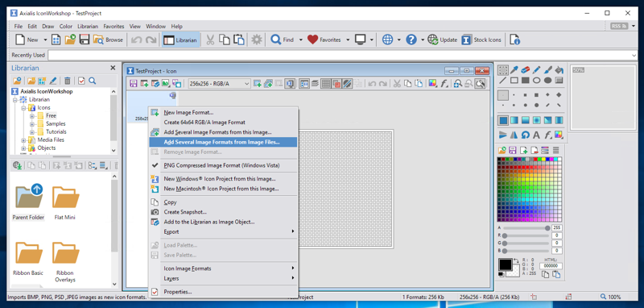Click the Save icon in main toolbar
Image resolution: width=644 pixels, height=308 pixels.
tap(85, 40)
